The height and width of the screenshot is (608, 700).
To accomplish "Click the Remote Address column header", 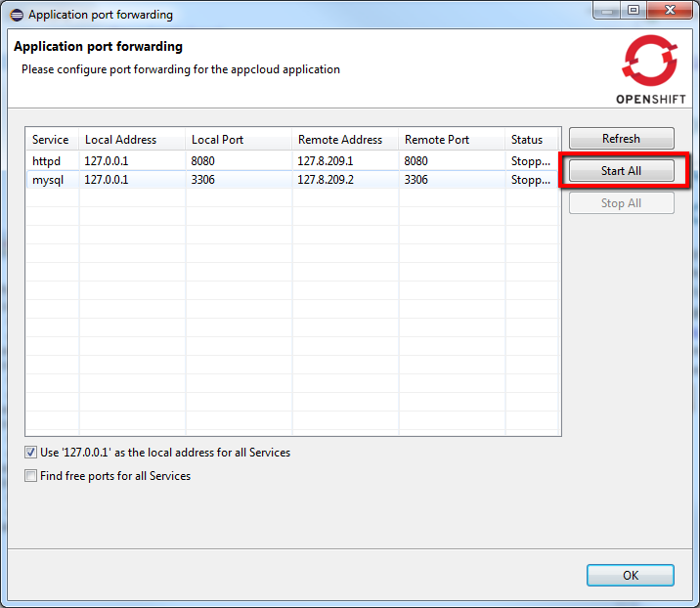I will [340, 140].
